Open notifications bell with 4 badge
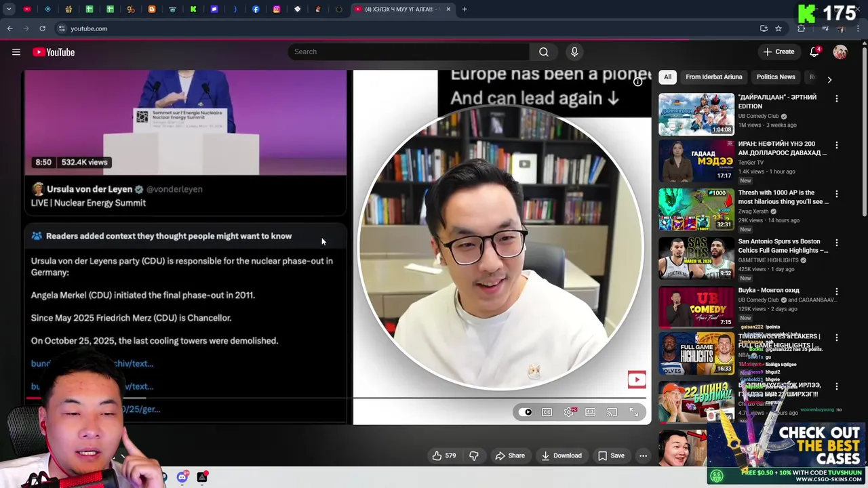 click(x=814, y=52)
